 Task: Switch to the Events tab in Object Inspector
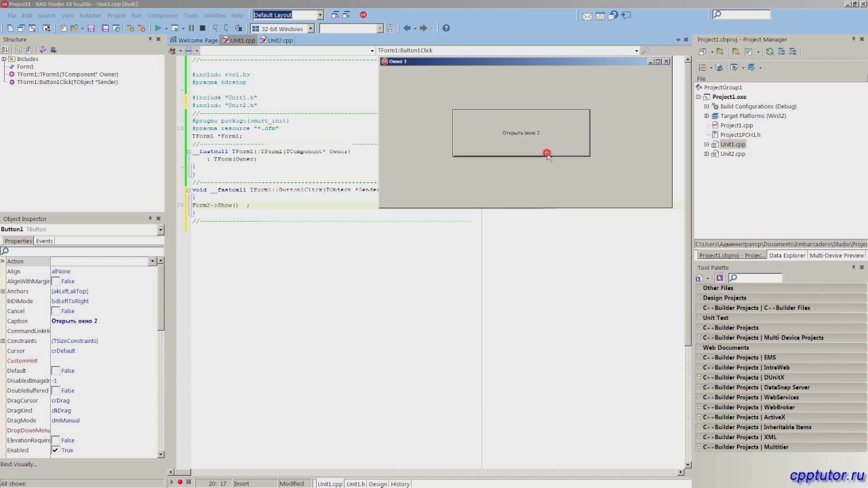[x=44, y=241]
